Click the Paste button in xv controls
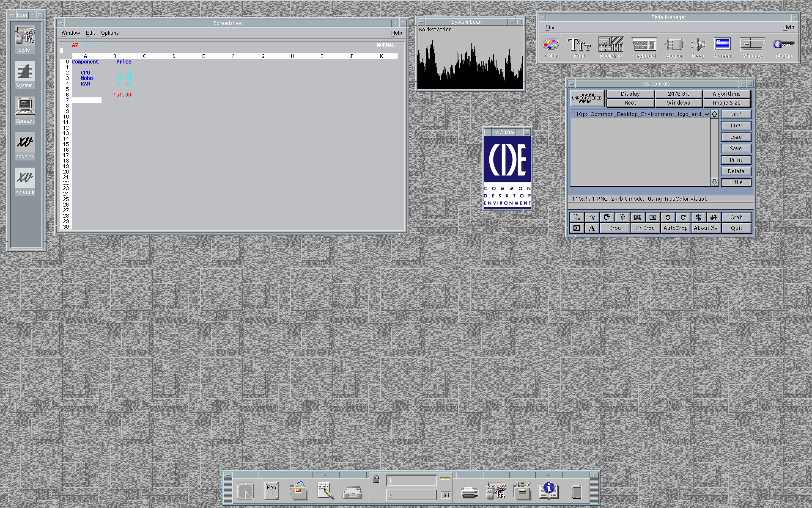Image resolution: width=812 pixels, height=508 pixels. click(x=607, y=217)
